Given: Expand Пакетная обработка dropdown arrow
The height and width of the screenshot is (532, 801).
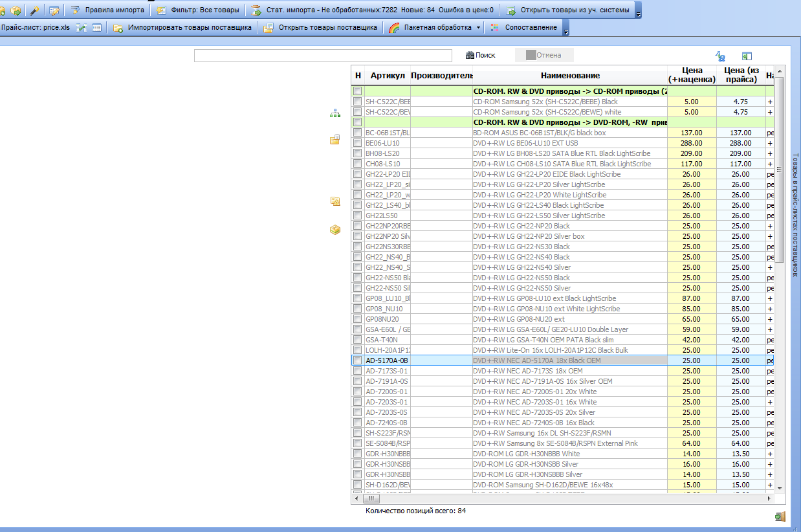Looking at the screenshot, I should click(x=478, y=28).
